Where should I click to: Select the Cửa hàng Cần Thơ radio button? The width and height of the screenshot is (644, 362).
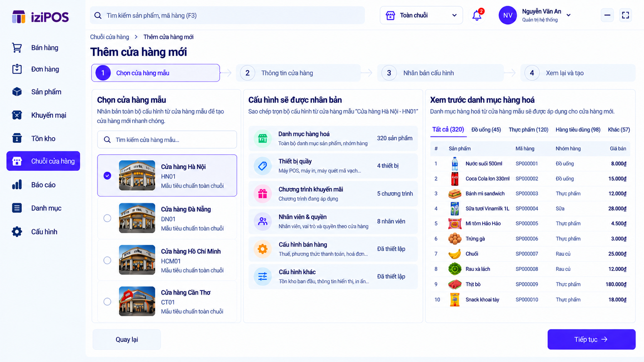coord(107,302)
